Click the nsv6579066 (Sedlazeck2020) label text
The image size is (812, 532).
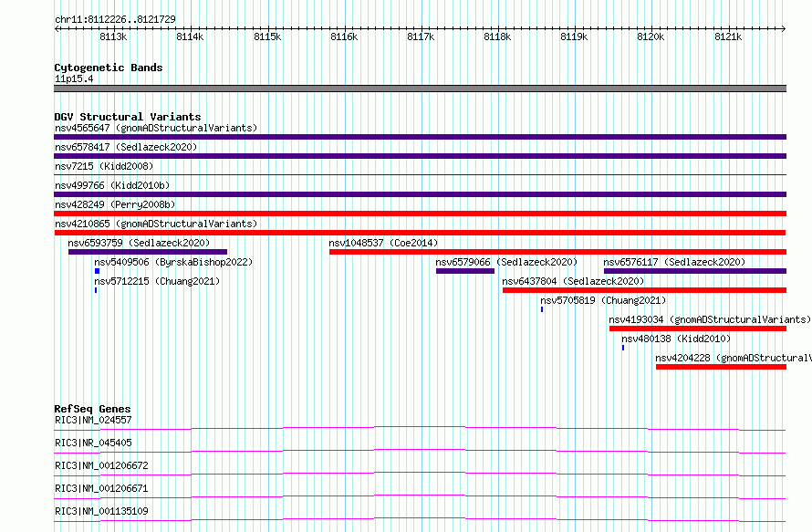coord(506,262)
